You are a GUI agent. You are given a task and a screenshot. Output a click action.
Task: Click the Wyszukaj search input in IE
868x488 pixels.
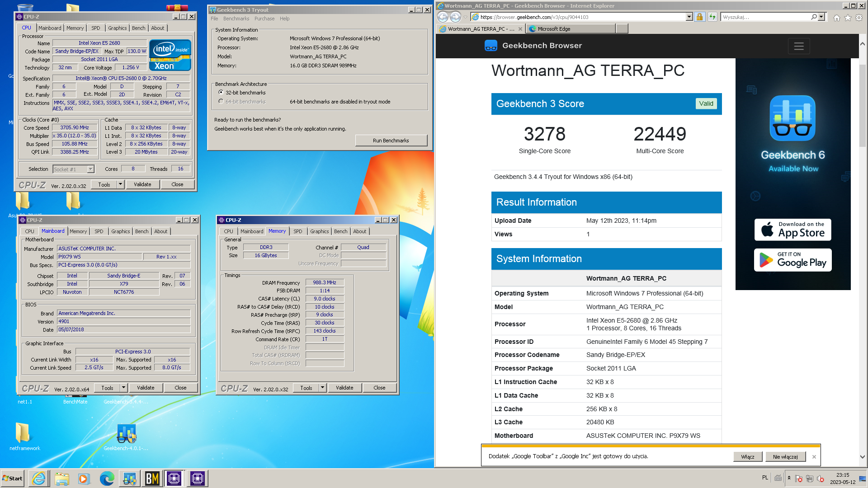765,17
